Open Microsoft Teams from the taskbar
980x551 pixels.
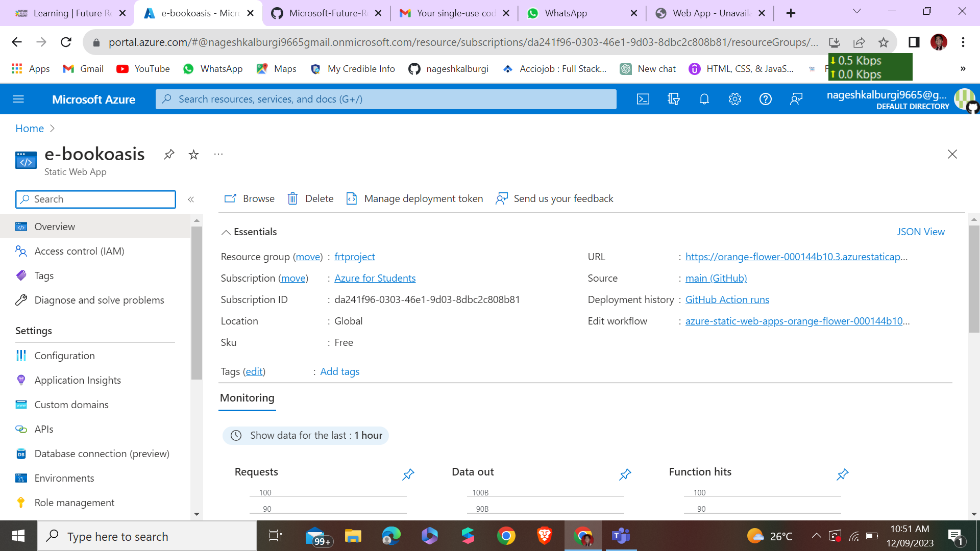621,536
